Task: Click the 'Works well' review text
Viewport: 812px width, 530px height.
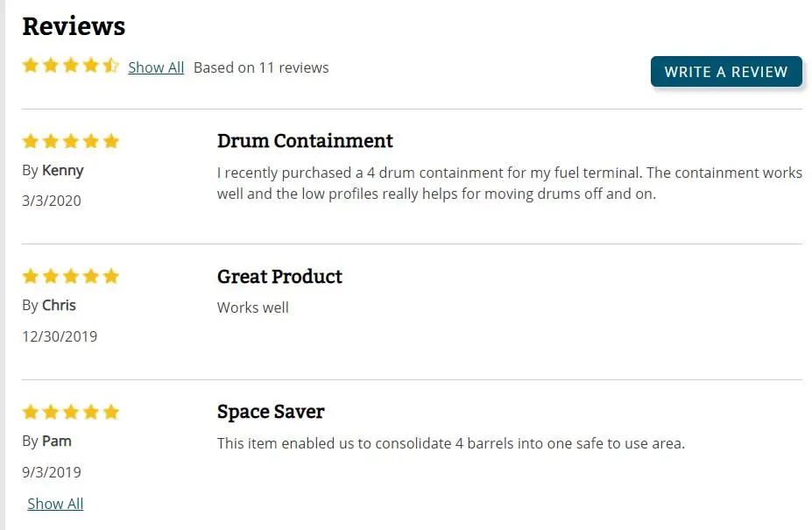Action: tap(253, 307)
